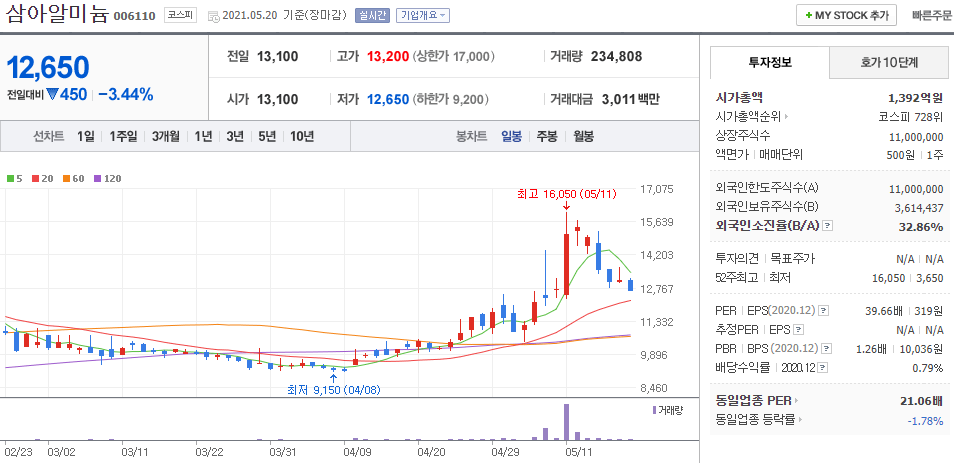
Task: Click the 최저 9,150 (04/08) marker
Action: coord(334,389)
